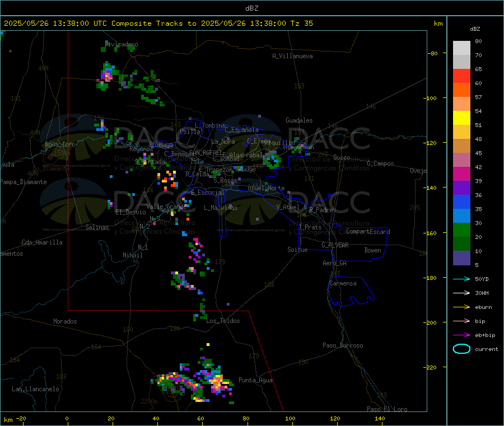Click the Salinas map label

click(x=97, y=227)
